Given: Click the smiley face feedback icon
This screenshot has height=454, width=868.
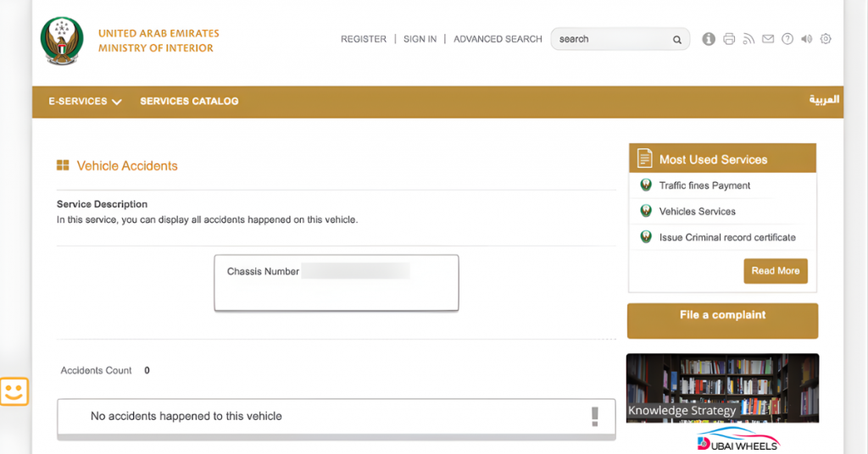Looking at the screenshot, I should pyautogui.click(x=14, y=391).
